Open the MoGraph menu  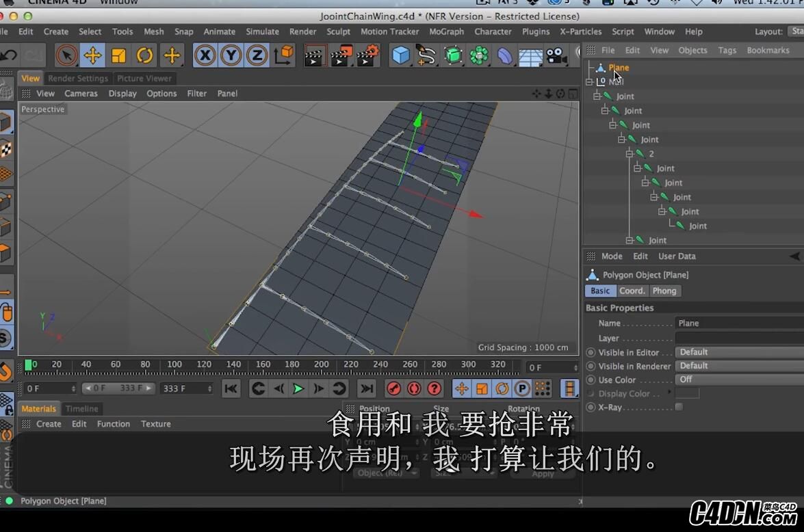tap(446, 31)
